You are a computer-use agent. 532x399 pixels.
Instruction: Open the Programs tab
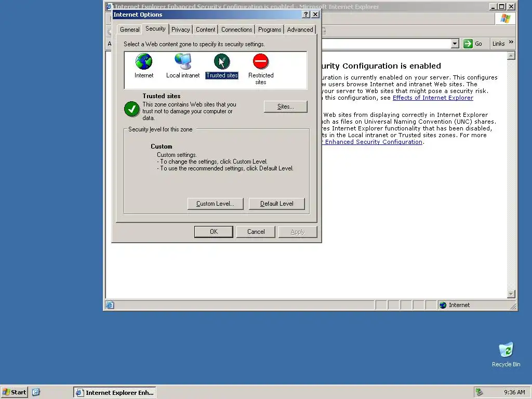click(270, 30)
